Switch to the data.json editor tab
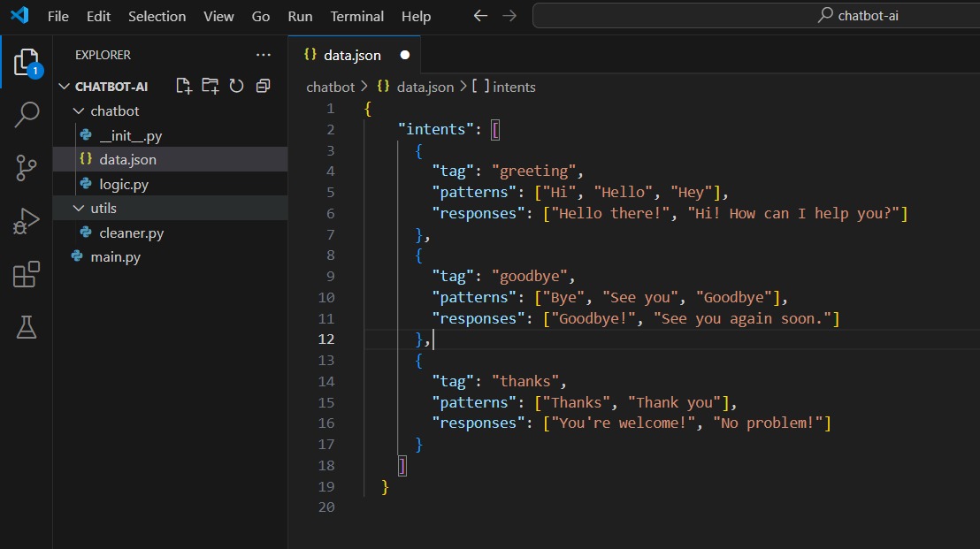980x549 pixels. pyautogui.click(x=354, y=55)
